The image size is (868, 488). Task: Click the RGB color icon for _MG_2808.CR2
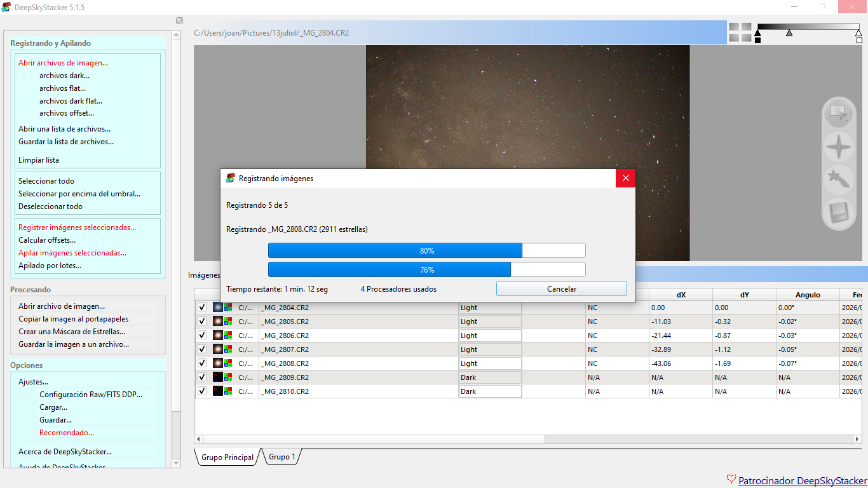tap(228, 363)
